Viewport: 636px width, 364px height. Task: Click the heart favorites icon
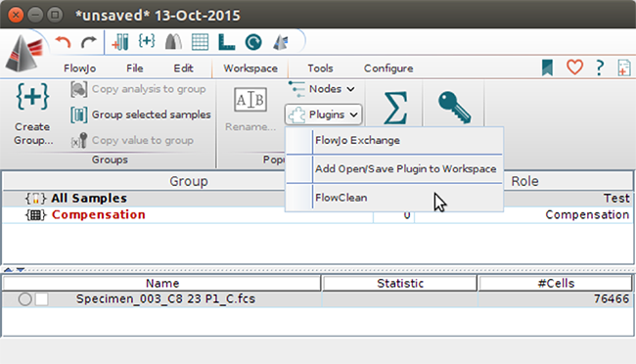point(574,68)
